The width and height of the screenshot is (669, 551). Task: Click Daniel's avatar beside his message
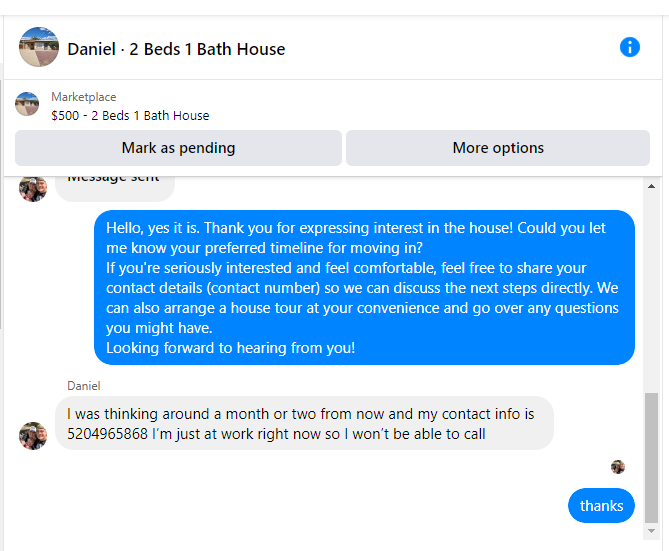(33, 436)
